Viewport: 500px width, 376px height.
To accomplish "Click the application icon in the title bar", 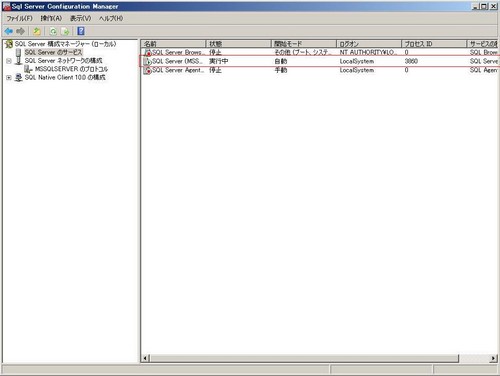I will [6, 6].
